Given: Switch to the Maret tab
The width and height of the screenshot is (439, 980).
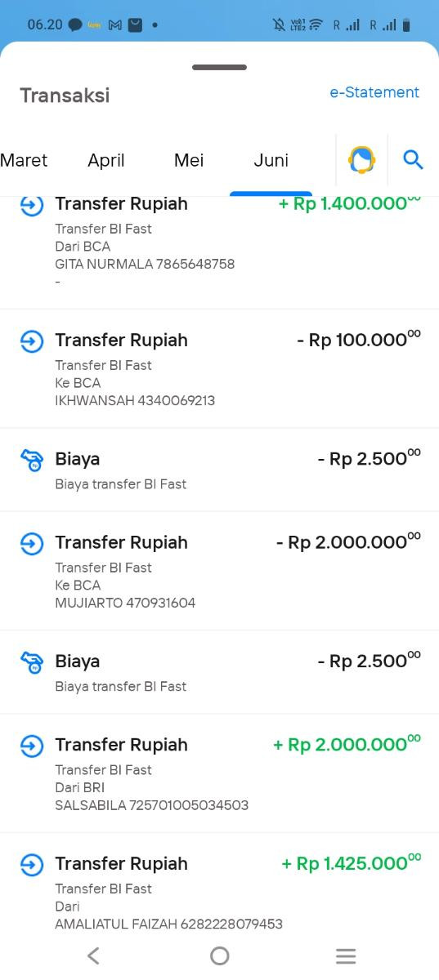Looking at the screenshot, I should tap(24, 160).
